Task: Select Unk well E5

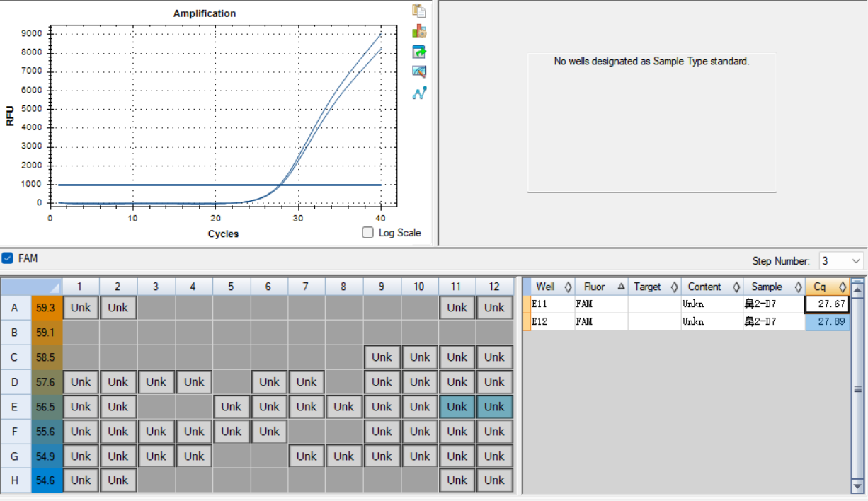Action: 231,407
